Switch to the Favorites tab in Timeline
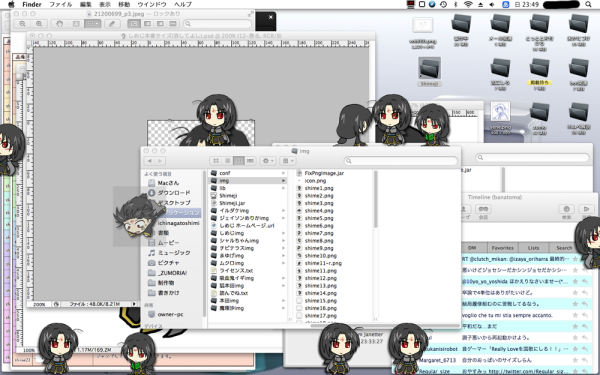Screen dimensions: 600x375 pyautogui.click(x=502, y=248)
